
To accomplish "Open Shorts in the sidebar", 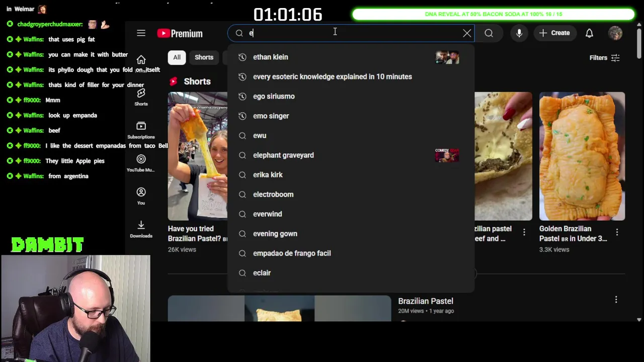I will click(141, 97).
